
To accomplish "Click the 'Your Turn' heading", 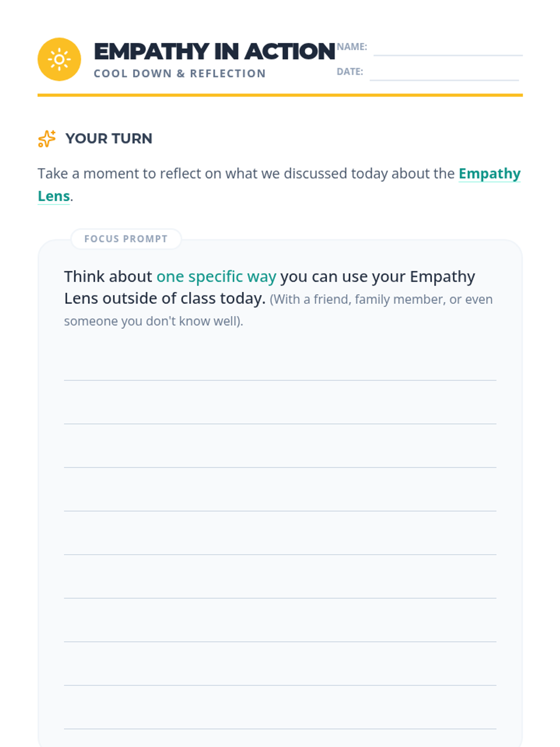I will [x=109, y=139].
